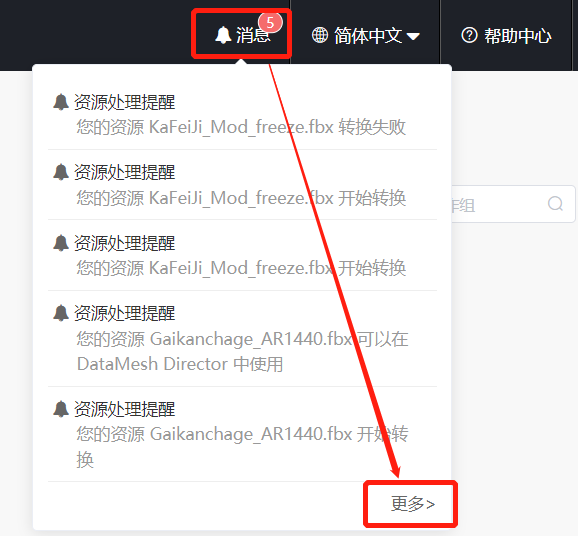The image size is (578, 536).
Task: Open the Gaikanchage_AR1440.fbx 开始转换 message
Action: (x=242, y=434)
